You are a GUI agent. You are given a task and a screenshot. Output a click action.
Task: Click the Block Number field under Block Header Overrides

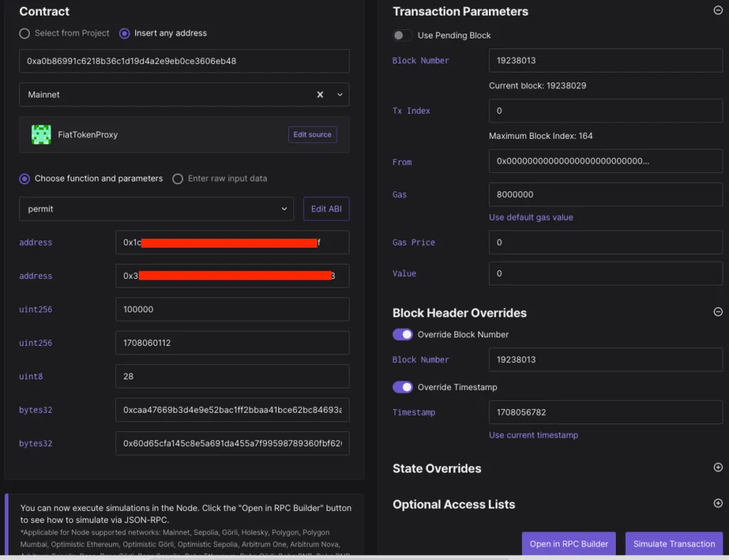(x=606, y=360)
